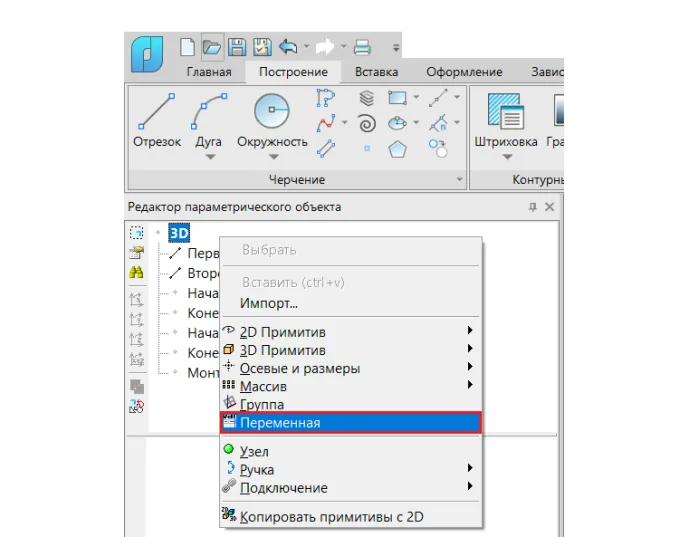This screenshot has height=537, width=688.
Task: Switch to the Вставка ribbon tab
Action: pyautogui.click(x=376, y=72)
